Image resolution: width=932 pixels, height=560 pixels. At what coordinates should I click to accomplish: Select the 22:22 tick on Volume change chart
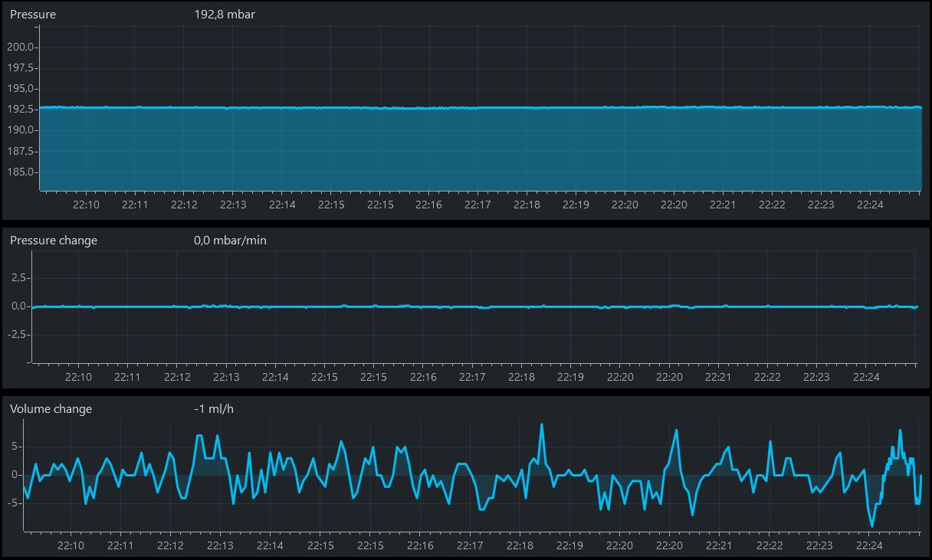point(770,545)
